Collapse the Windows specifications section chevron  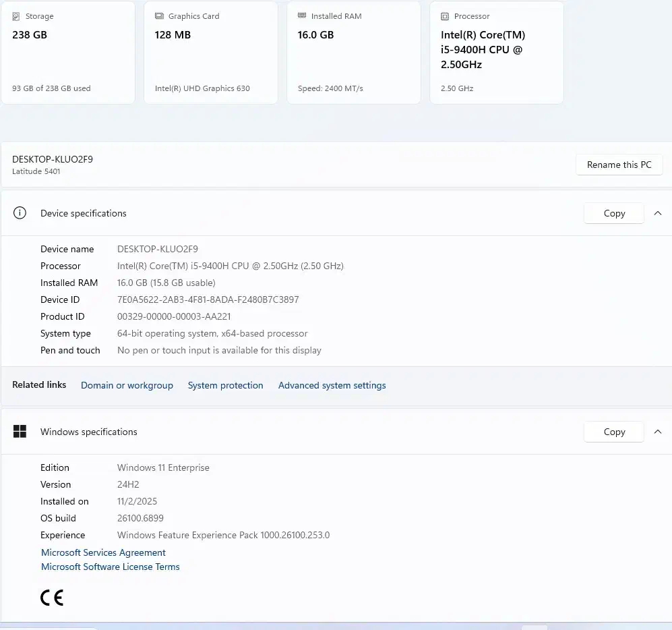[x=658, y=432]
